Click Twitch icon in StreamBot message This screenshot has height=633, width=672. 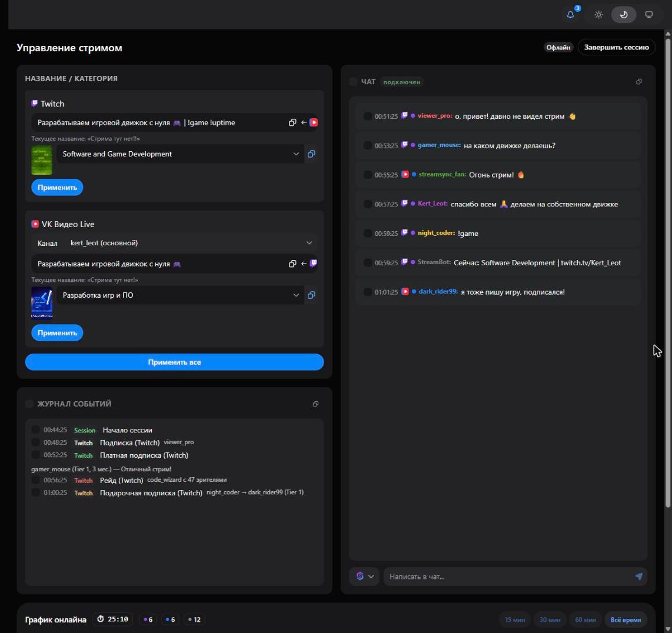point(404,262)
